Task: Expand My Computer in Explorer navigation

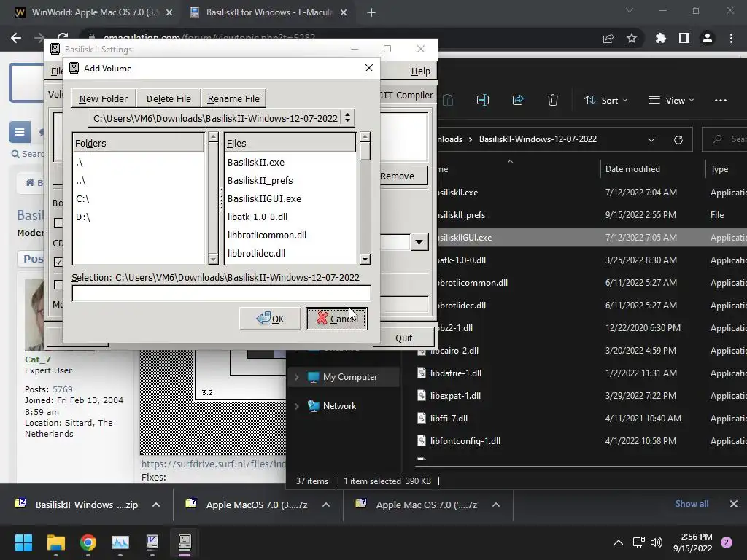Action: pyautogui.click(x=296, y=377)
